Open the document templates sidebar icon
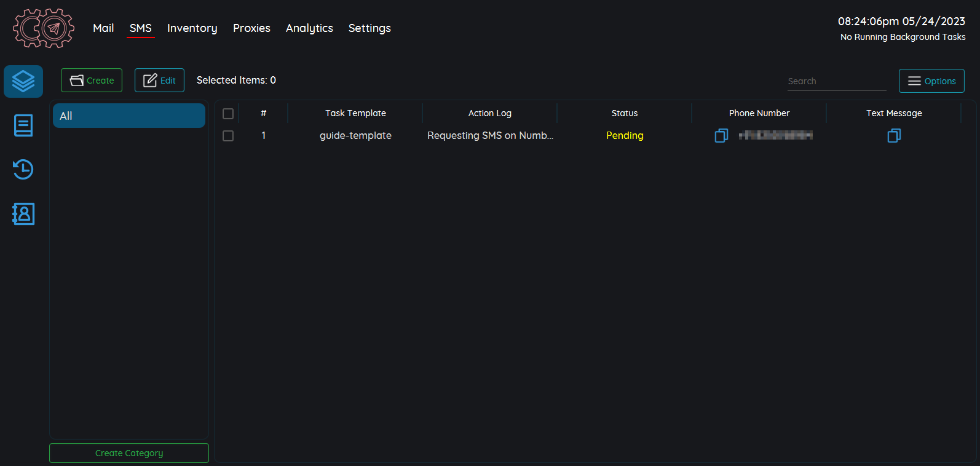Image resolution: width=980 pixels, height=466 pixels. (x=23, y=125)
